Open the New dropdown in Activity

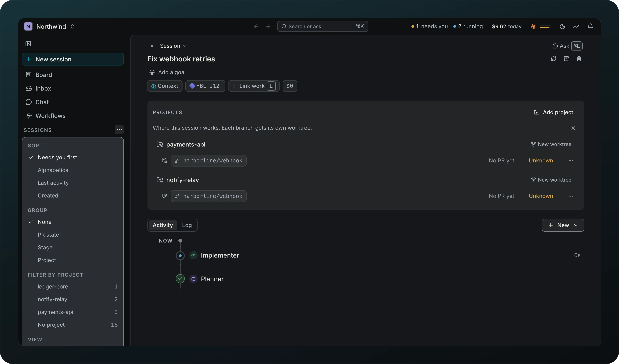563,225
